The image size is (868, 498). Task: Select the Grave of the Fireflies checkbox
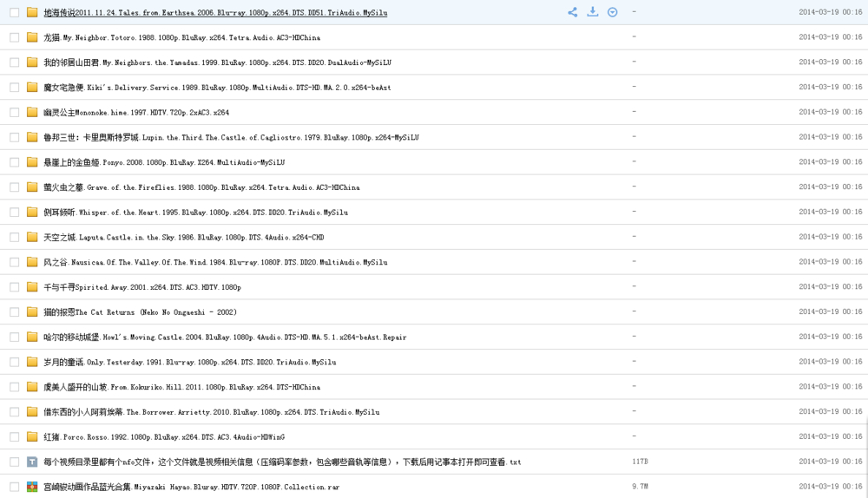click(15, 187)
